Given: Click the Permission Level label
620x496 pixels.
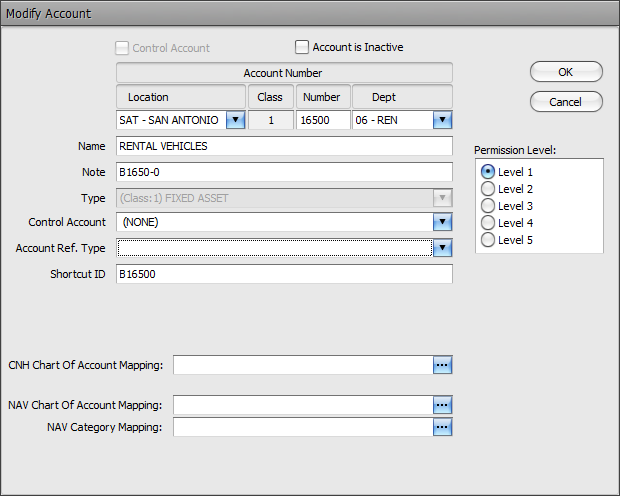Looking at the screenshot, I should (515, 150).
